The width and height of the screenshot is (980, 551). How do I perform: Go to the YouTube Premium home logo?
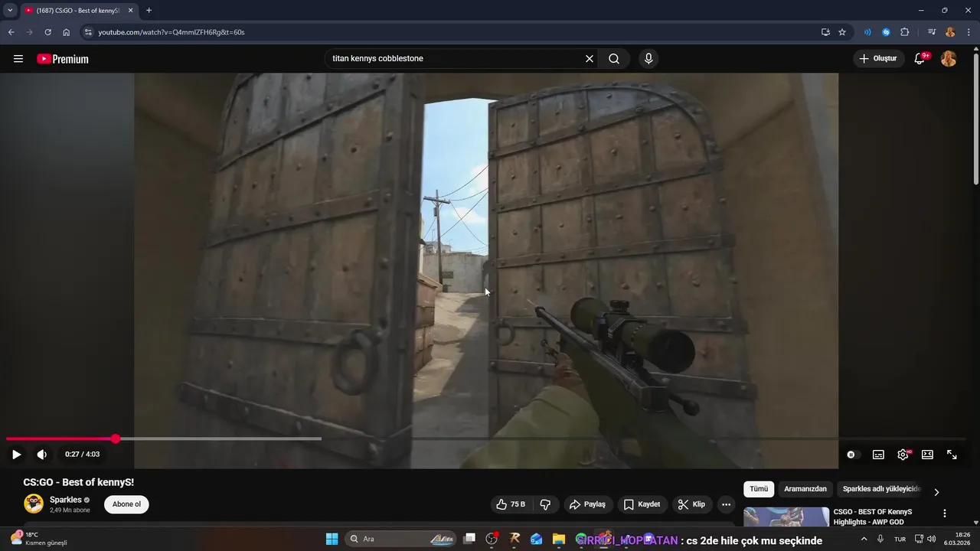pos(63,59)
